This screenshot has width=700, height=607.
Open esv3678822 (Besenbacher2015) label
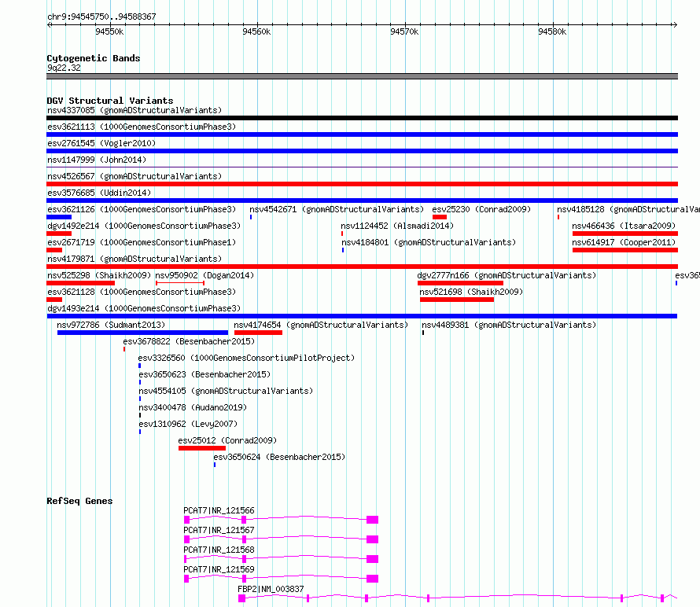[189, 341]
